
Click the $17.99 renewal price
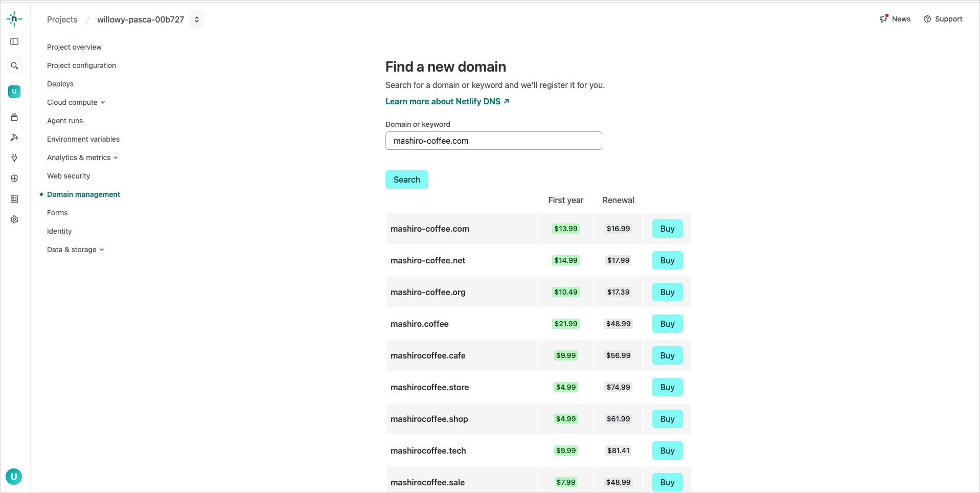click(618, 260)
